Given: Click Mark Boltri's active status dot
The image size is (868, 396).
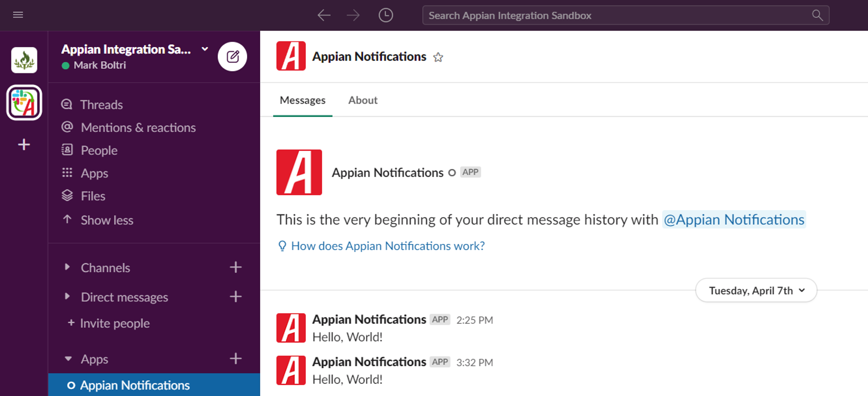Looking at the screenshot, I should coord(66,65).
